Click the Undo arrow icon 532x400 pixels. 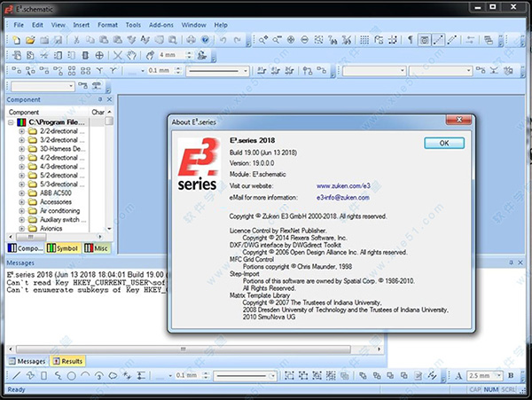coord(223,40)
